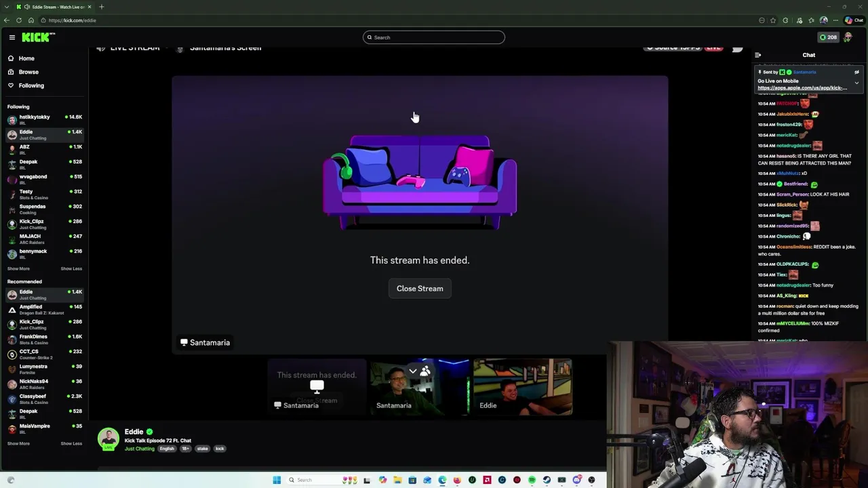Screen dimensions: 868x488
Task: Open Suspendas channel in Following list
Action: [x=45, y=209]
